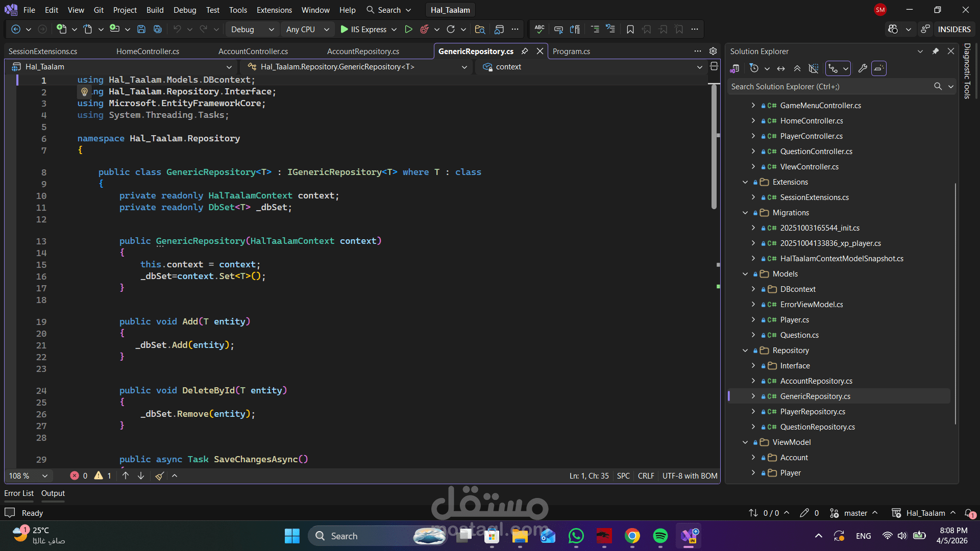The image size is (980, 551).
Task: Open Spotify from the taskbar
Action: (x=660, y=536)
